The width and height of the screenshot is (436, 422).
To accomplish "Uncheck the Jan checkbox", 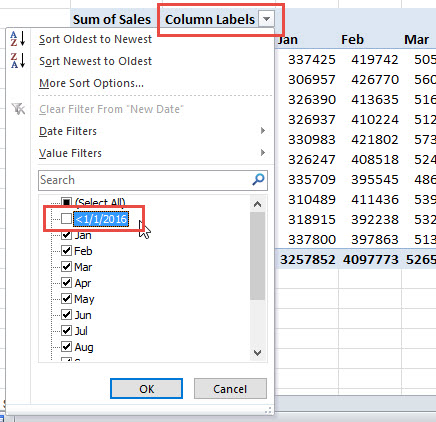I will click(x=66, y=235).
